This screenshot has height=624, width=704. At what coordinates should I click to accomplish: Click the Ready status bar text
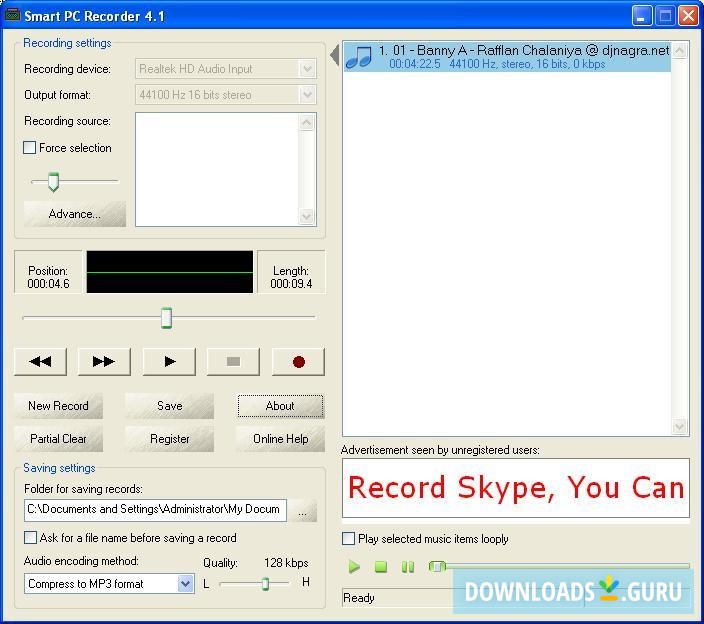tap(358, 598)
